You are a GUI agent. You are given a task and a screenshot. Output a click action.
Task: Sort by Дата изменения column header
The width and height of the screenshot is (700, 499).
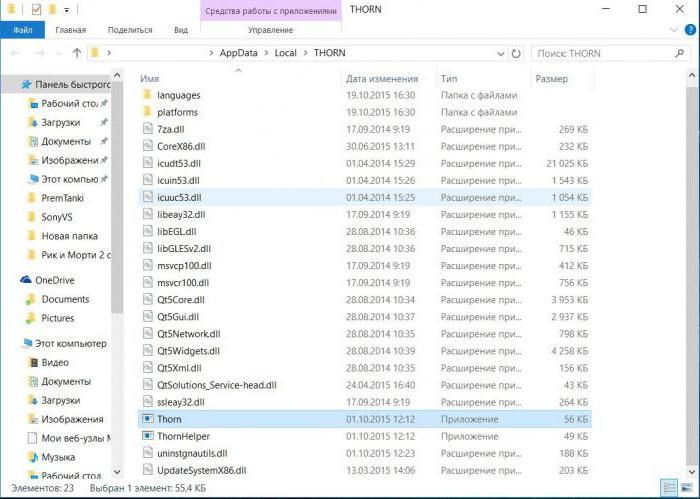click(382, 79)
